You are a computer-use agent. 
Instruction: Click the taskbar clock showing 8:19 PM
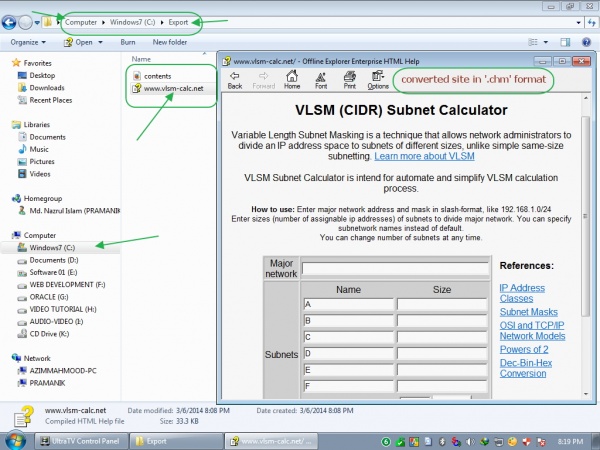(570, 442)
